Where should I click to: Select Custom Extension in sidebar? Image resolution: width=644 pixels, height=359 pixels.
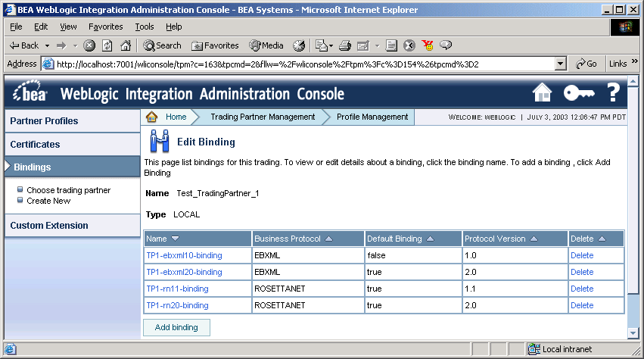pyautogui.click(x=73, y=226)
